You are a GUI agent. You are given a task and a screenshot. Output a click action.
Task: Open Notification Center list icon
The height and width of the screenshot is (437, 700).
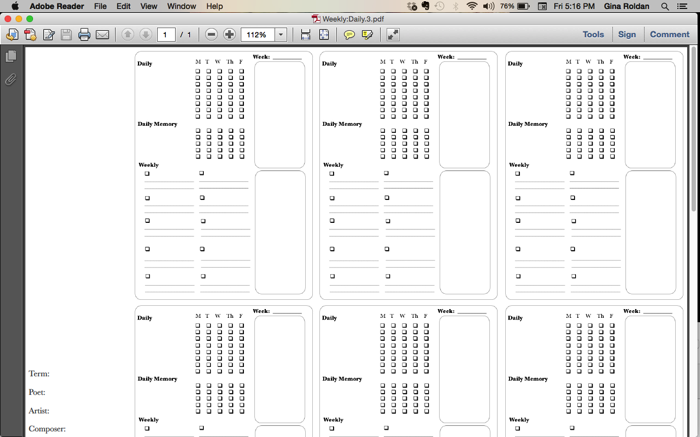coord(682,6)
